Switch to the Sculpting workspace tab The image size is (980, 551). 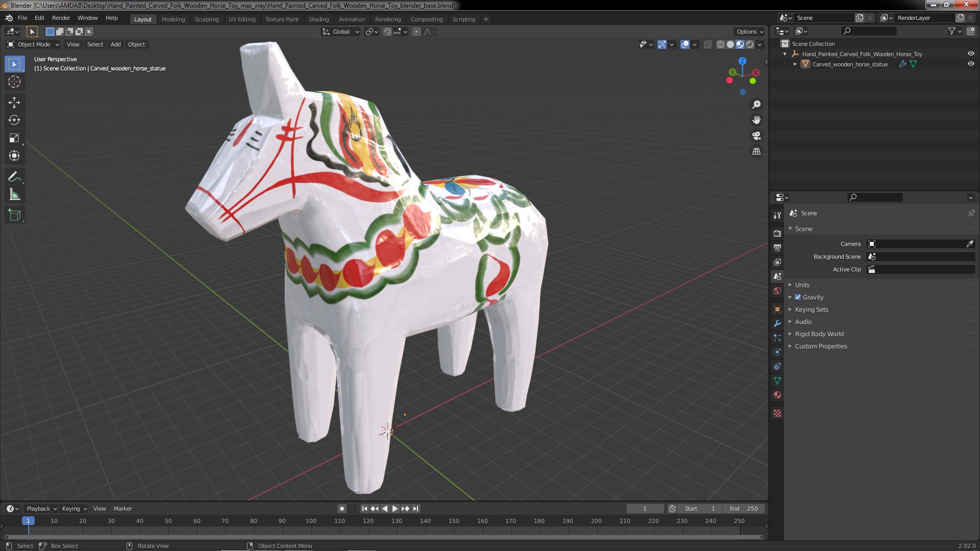click(207, 19)
